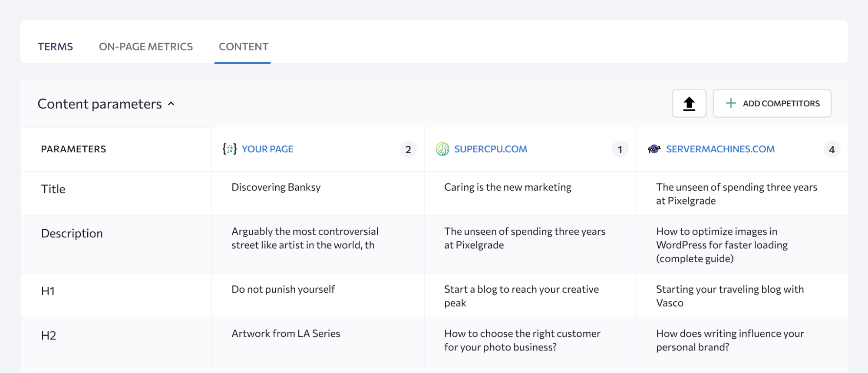Click the Content parameters heading

99,104
